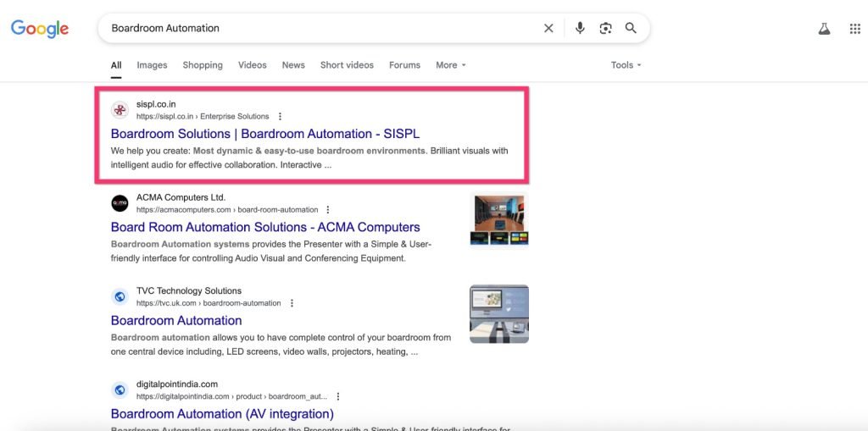The height and width of the screenshot is (431, 868).
Task: Switch to the Forums tab
Action: click(404, 65)
